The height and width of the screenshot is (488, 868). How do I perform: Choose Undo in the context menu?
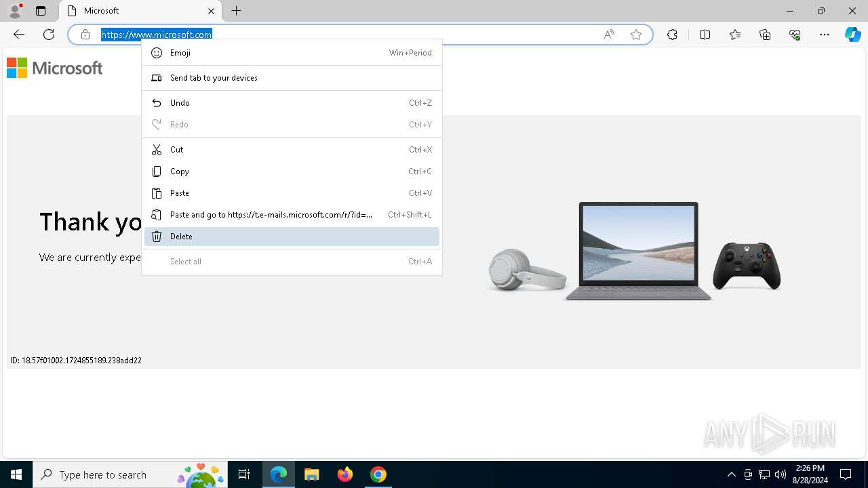point(292,103)
